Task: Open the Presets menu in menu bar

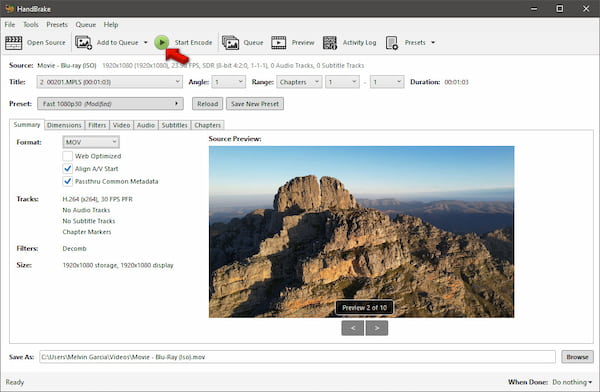Action: coord(57,24)
